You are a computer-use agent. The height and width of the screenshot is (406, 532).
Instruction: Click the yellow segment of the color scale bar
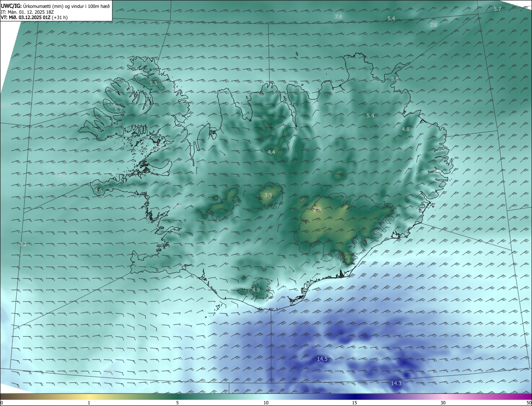(89, 396)
